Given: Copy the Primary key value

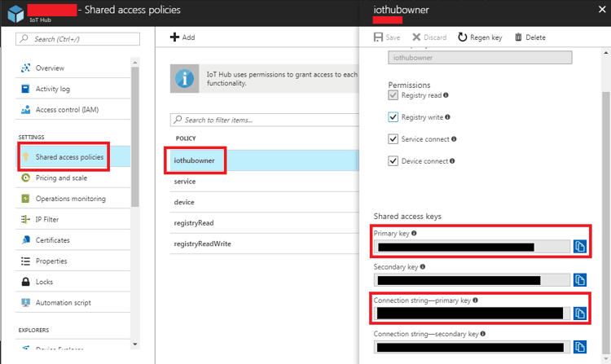Looking at the screenshot, I should point(580,246).
